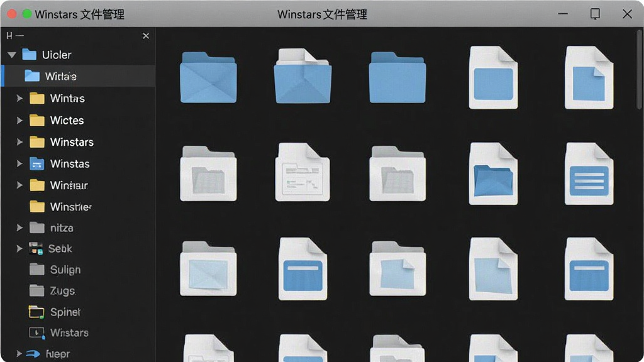
Task: Click the yellow Winsiair folder icon
Action: click(x=37, y=185)
